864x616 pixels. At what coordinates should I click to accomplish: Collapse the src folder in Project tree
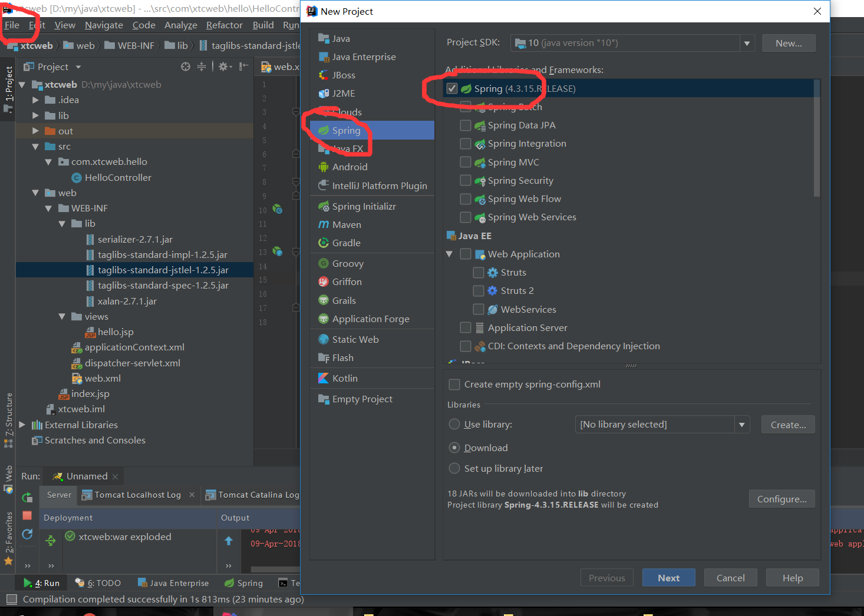[35, 146]
